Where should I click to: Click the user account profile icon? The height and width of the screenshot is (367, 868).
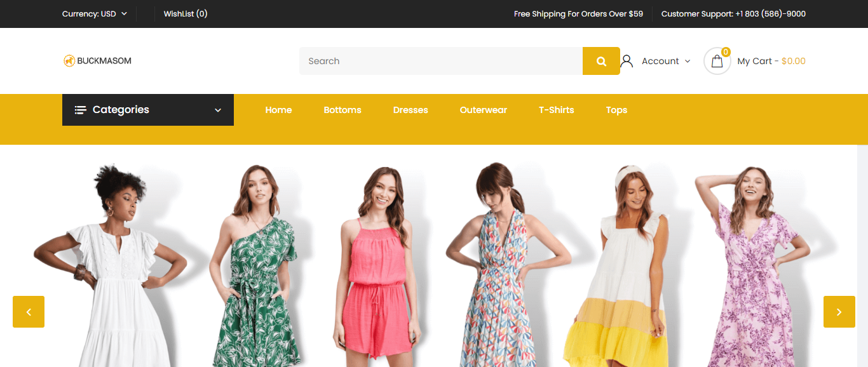point(627,61)
